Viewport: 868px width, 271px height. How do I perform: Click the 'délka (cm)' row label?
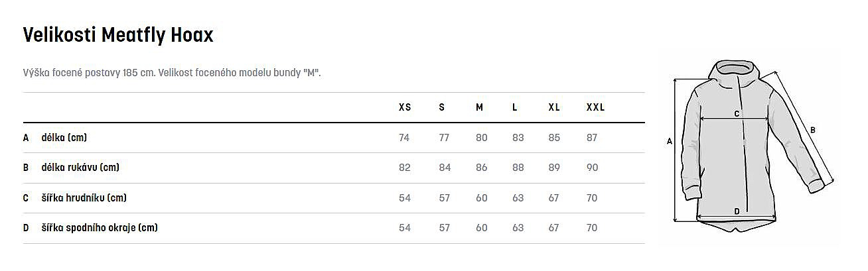pyautogui.click(x=64, y=138)
